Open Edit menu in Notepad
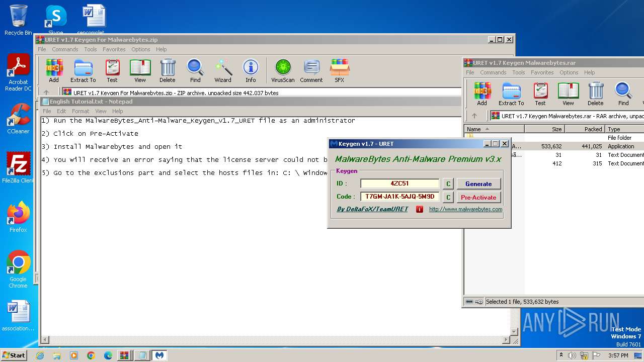This screenshot has height=362, width=644. pyautogui.click(x=61, y=111)
